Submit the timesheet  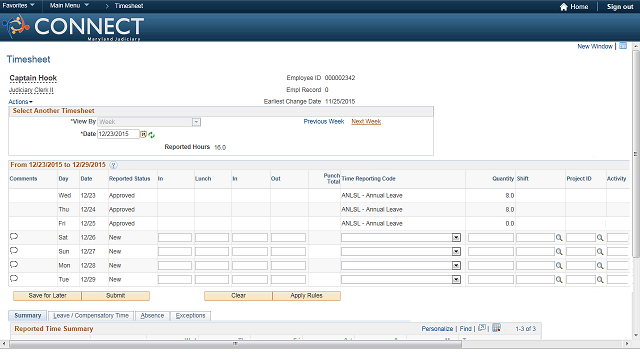pos(116,296)
